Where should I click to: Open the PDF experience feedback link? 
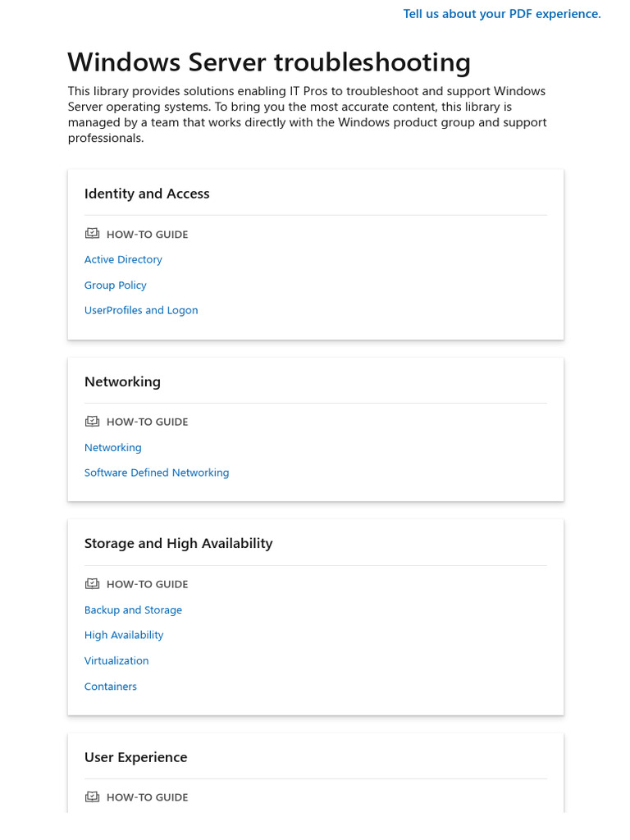[502, 14]
